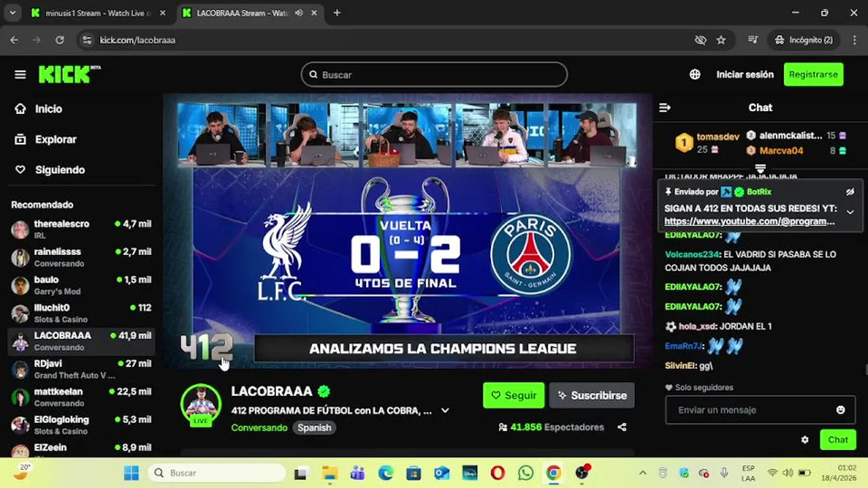
Task: Open recommended channel ElGlogloking
Action: (81, 425)
